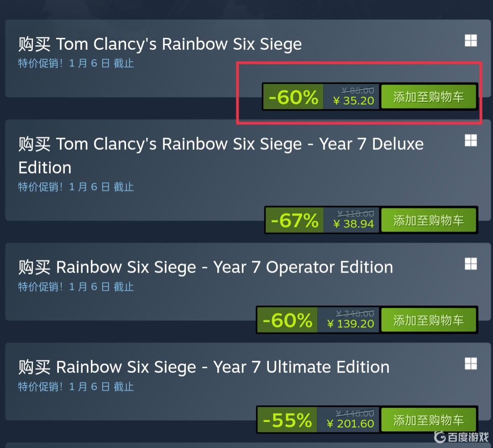
Task: Click Windows icon beside base Rainbow Six Siege
Action: [471, 41]
